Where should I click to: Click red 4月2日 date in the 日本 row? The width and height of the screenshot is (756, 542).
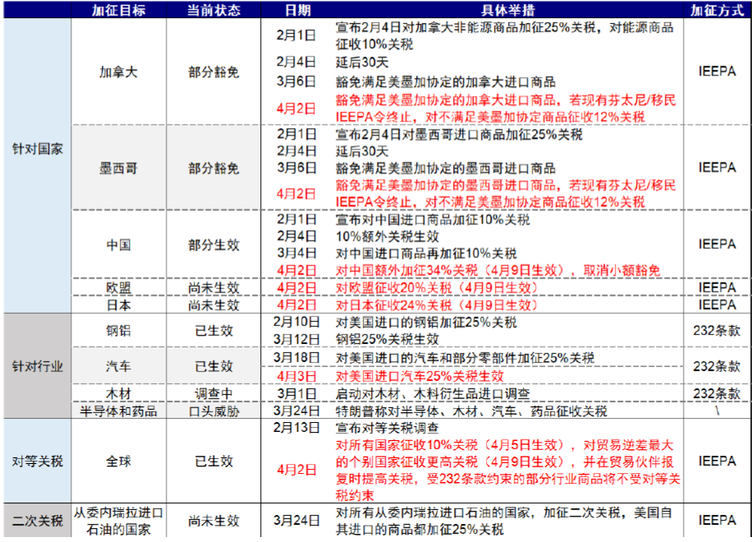(x=296, y=305)
